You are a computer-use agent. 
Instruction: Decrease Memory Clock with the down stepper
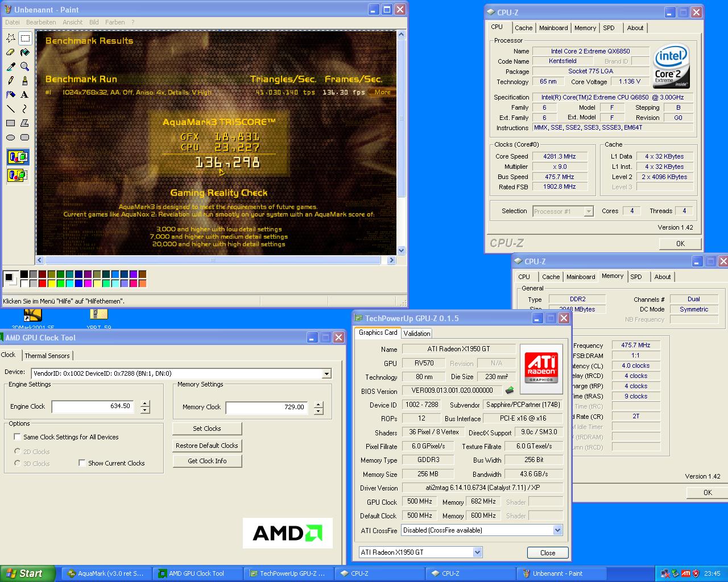pyautogui.click(x=318, y=411)
